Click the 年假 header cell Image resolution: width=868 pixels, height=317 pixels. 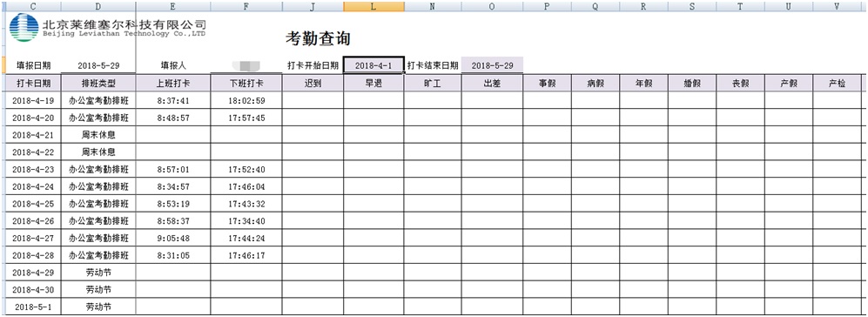click(643, 83)
